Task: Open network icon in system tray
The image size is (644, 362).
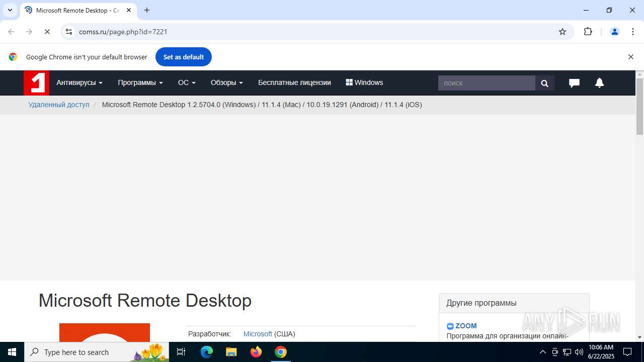Action: 567,352
